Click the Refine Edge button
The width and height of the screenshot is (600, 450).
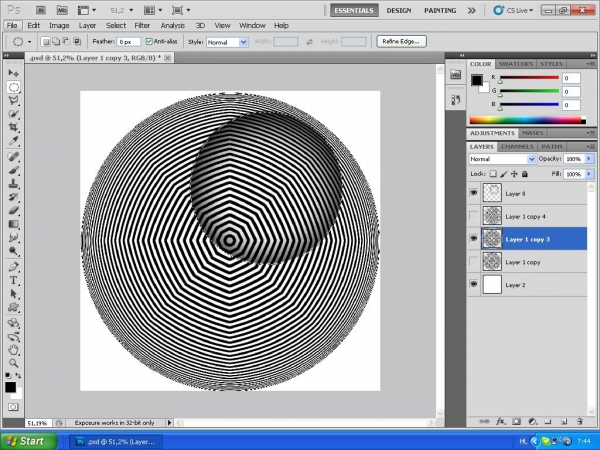point(401,41)
